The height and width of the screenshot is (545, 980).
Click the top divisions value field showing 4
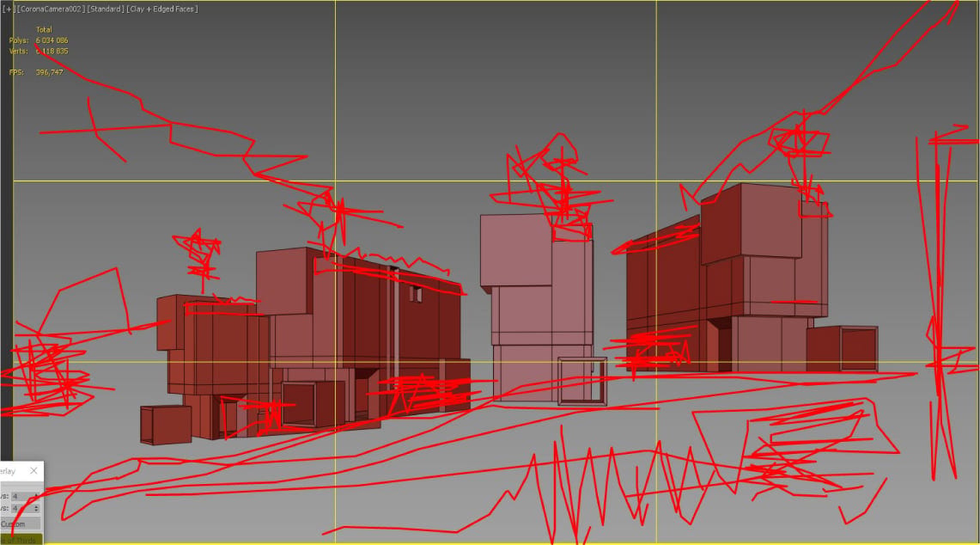(21, 496)
